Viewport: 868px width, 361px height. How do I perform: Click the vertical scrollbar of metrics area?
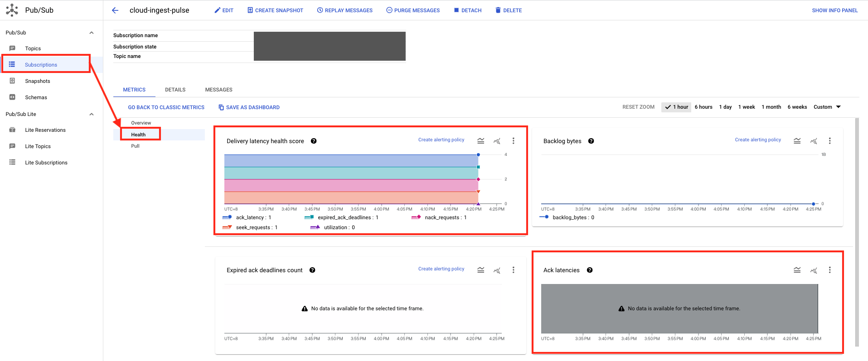(x=857, y=232)
